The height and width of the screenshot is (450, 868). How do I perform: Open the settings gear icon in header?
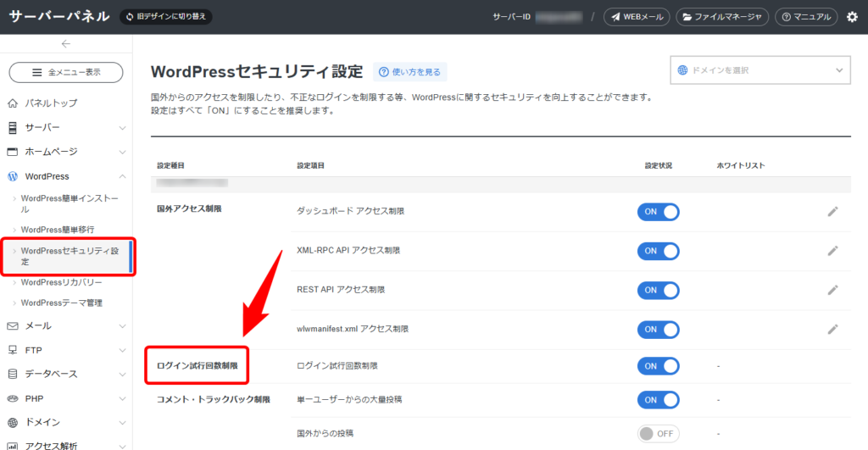tap(852, 17)
